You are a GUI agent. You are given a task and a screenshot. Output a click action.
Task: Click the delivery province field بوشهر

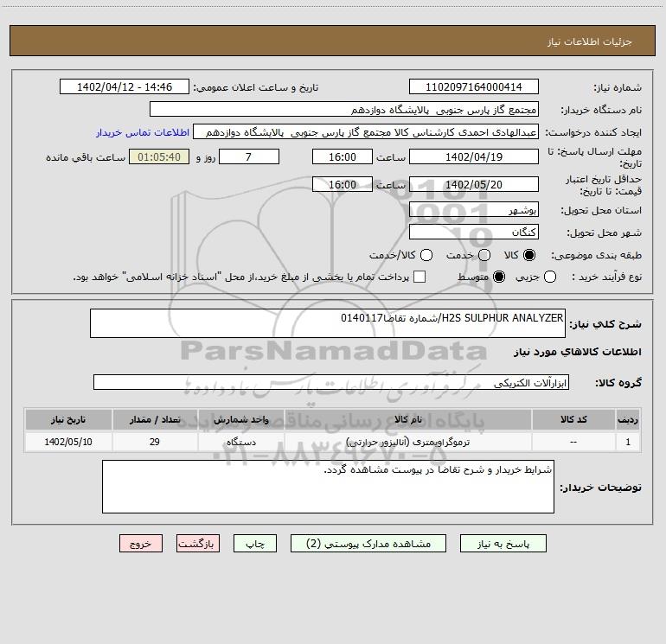[x=474, y=209]
